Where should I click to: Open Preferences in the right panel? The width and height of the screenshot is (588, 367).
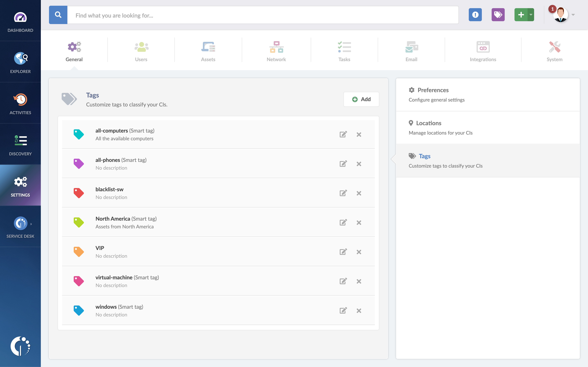coord(433,90)
